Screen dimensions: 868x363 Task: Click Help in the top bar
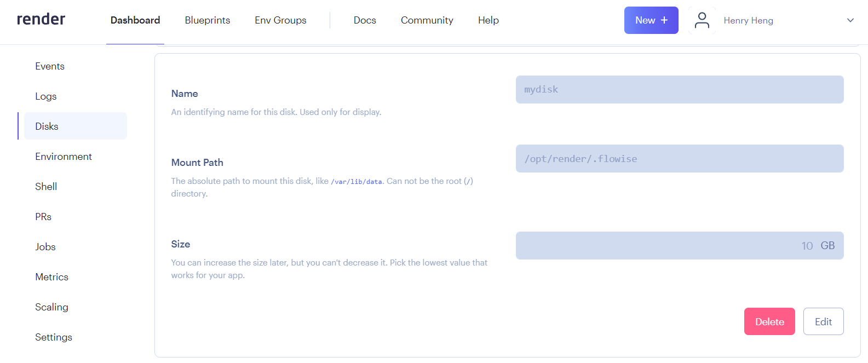pos(488,20)
